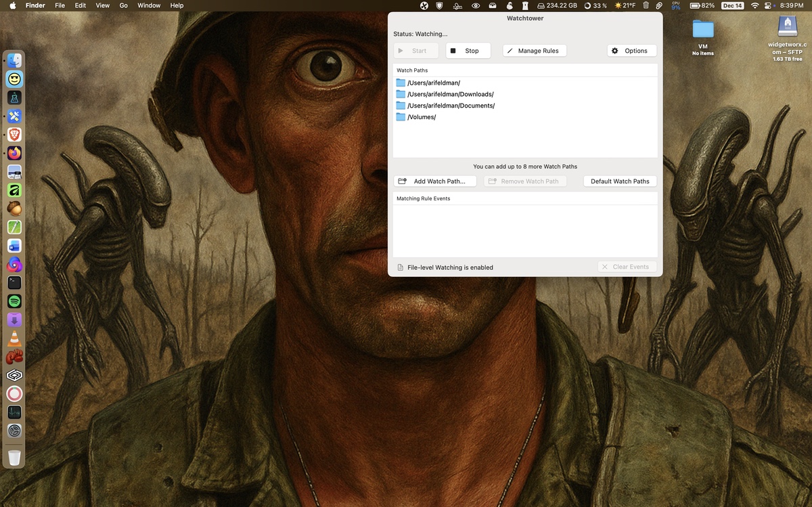Click the File-level Watching document icon
812x507 pixels.
401,267
